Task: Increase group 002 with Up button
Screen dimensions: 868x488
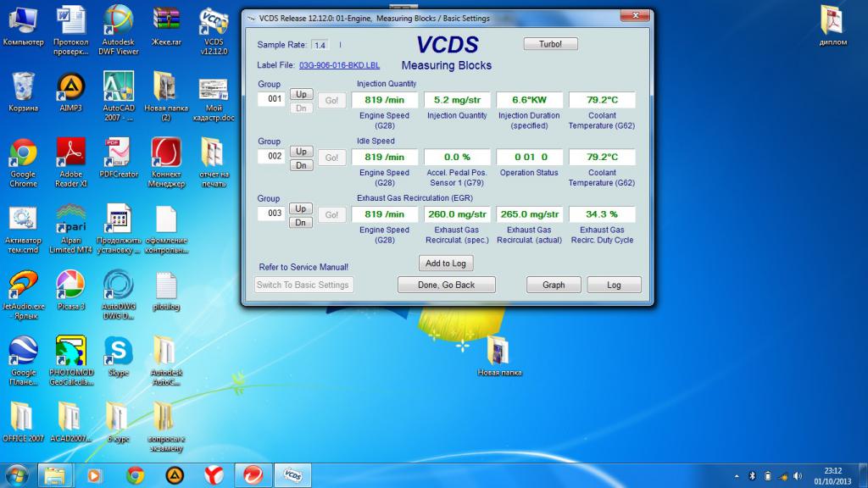Action: [301, 151]
